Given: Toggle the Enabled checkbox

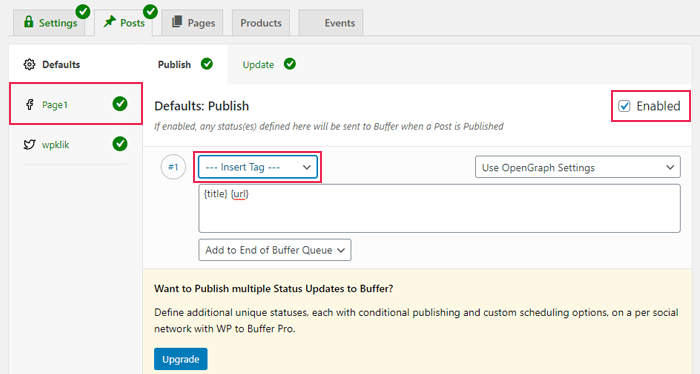Looking at the screenshot, I should [624, 106].
